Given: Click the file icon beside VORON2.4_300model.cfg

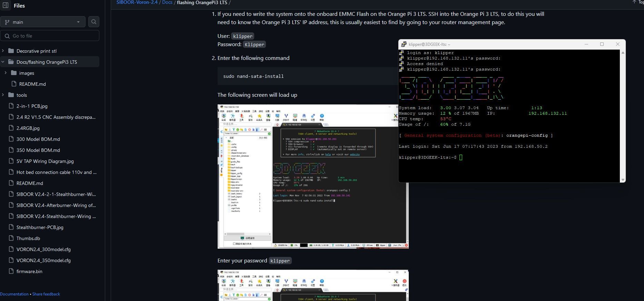Looking at the screenshot, I should [x=11, y=249].
